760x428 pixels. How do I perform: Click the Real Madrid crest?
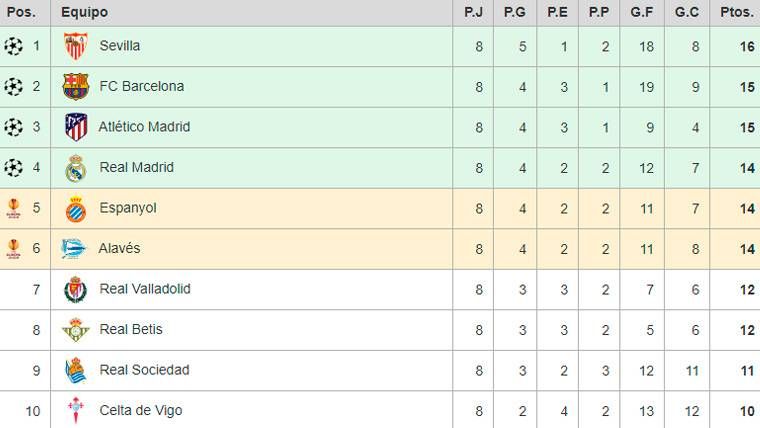tap(75, 168)
